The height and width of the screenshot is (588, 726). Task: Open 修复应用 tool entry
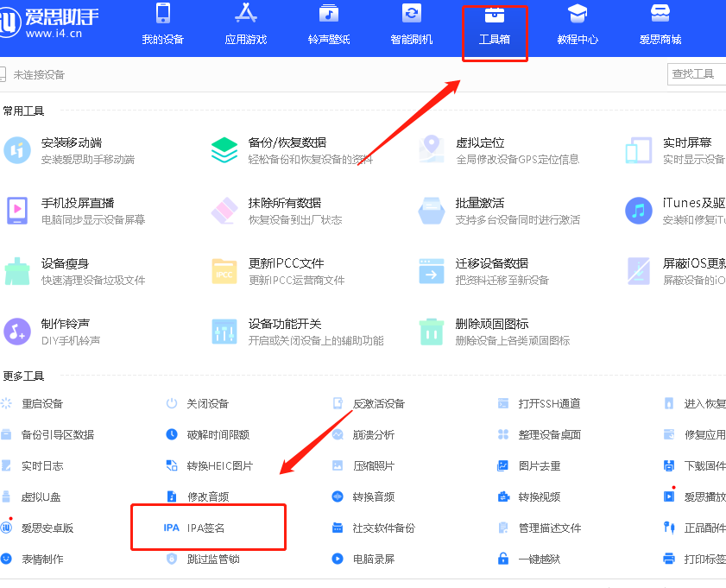(x=695, y=435)
